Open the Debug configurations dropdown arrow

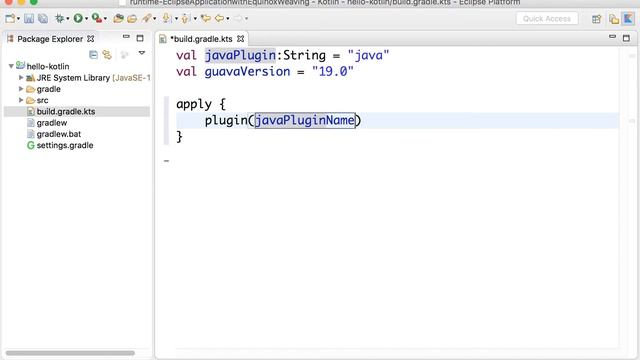click(x=68, y=19)
